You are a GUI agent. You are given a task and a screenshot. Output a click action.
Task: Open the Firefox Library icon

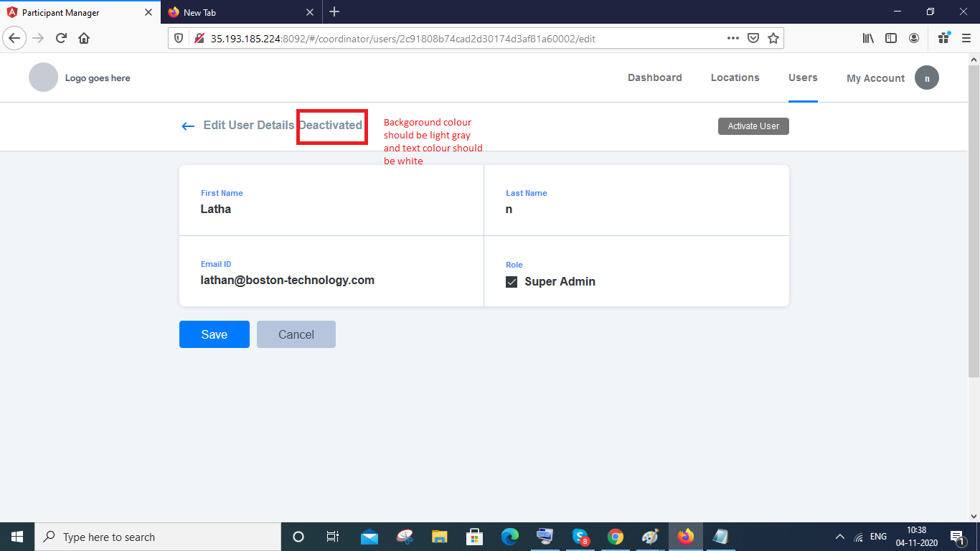tap(868, 38)
